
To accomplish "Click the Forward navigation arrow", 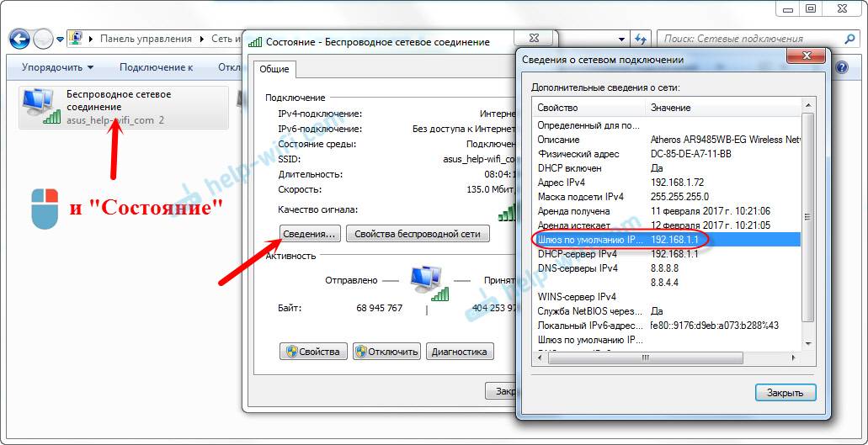I will 43,39.
